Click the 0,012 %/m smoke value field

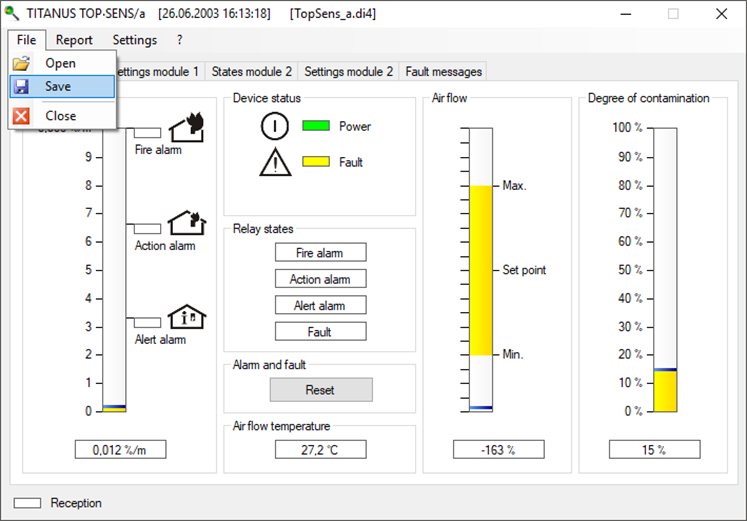121,450
